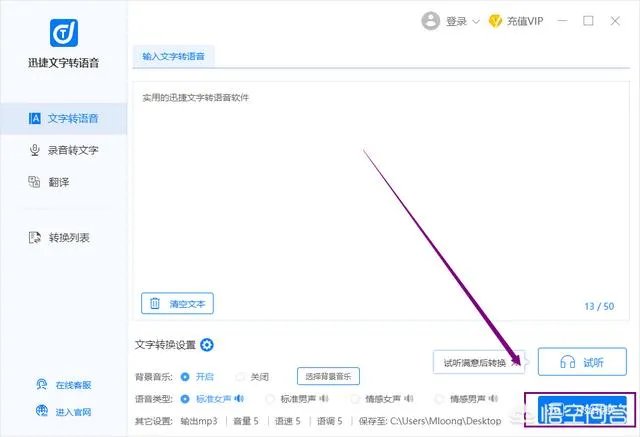The image size is (640, 437).
Task: Select the 输入文字转语音 tab
Action: click(173, 56)
